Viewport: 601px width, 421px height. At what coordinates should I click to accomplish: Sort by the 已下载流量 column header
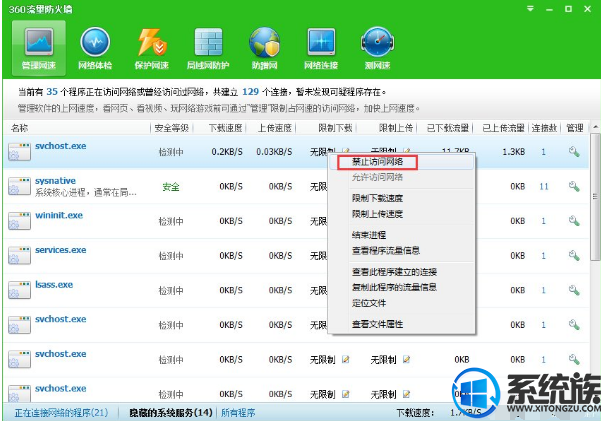pos(448,128)
